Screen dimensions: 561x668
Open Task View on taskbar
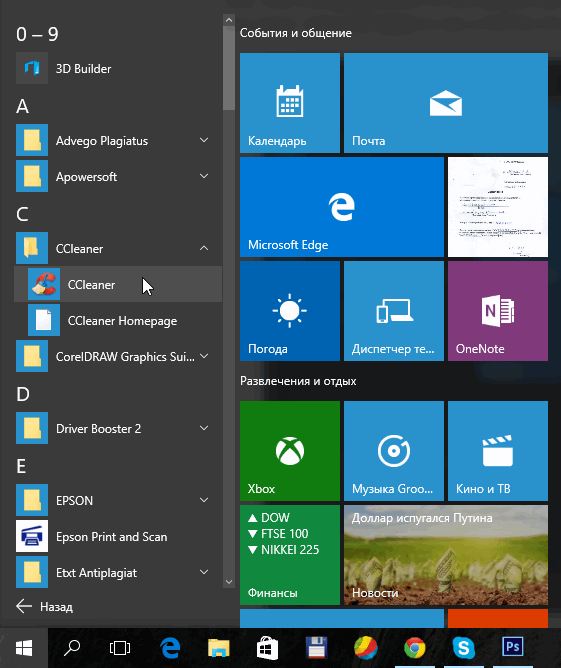pyautogui.click(x=120, y=648)
